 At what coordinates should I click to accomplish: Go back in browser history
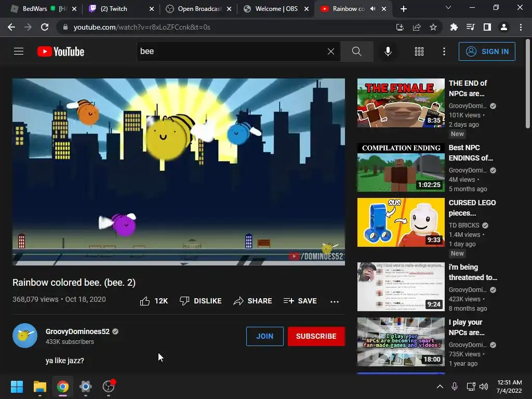tap(11, 27)
